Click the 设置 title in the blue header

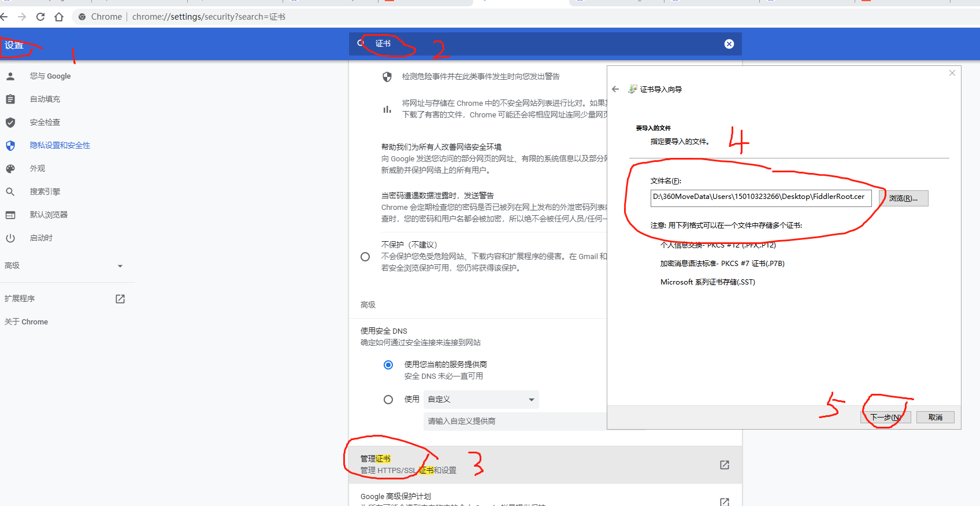(x=14, y=45)
